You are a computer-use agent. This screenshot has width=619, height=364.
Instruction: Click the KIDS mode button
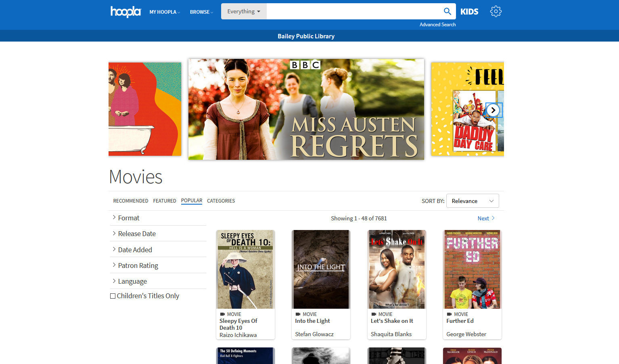469,12
